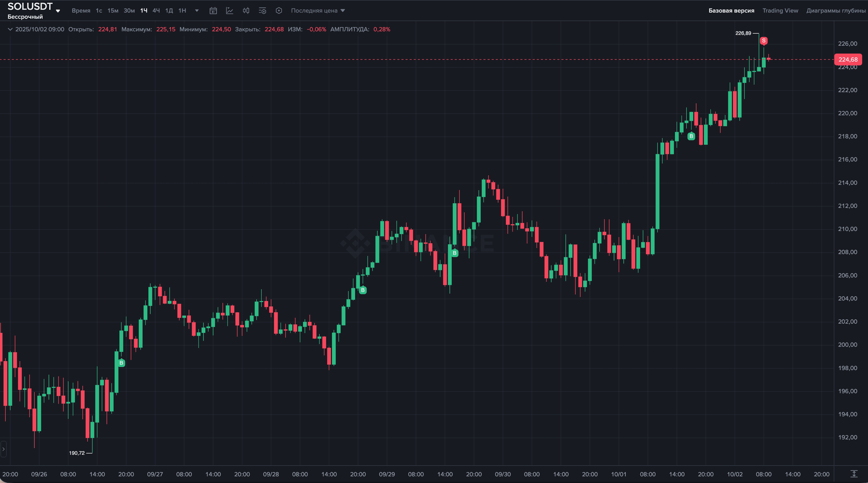Screen dimensions: 868x483
Task: Click the list with settings icon
Action: [262, 11]
